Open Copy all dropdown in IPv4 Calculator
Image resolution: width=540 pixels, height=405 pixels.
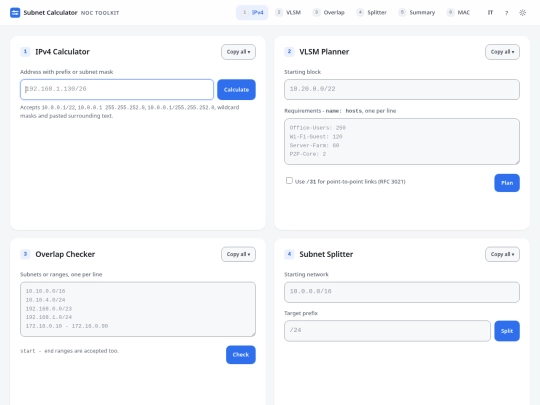tap(238, 52)
